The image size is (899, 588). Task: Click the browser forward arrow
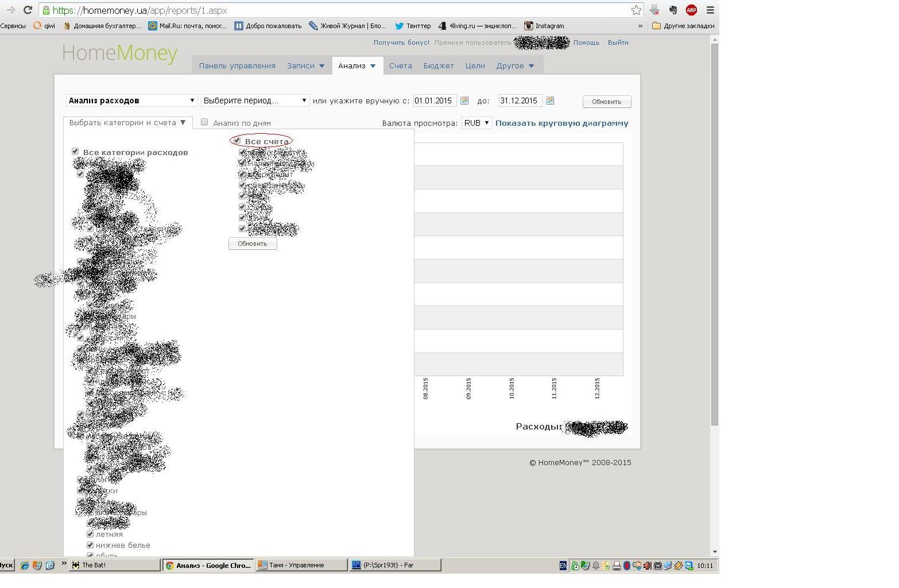tap(11, 10)
